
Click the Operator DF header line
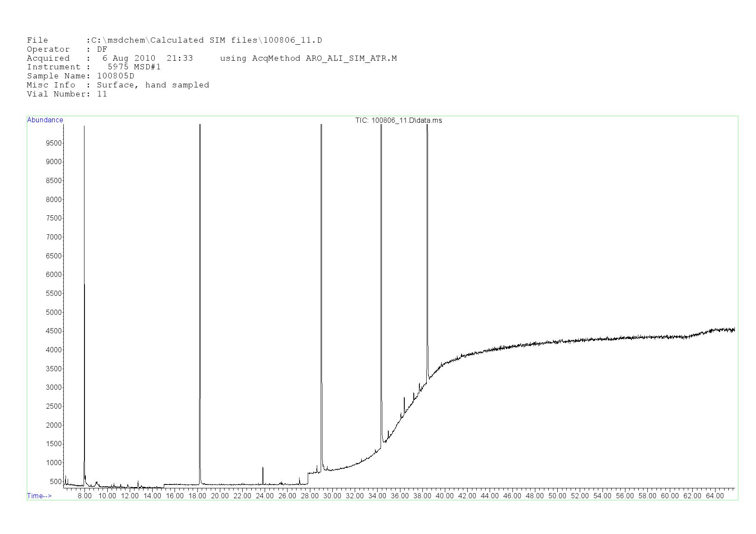click(x=67, y=50)
